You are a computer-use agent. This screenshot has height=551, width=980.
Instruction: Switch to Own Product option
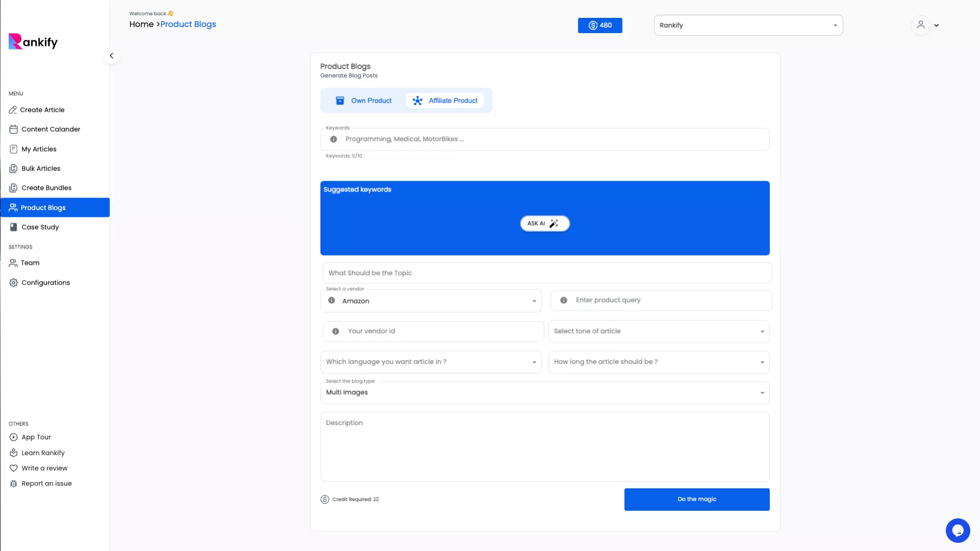(364, 101)
